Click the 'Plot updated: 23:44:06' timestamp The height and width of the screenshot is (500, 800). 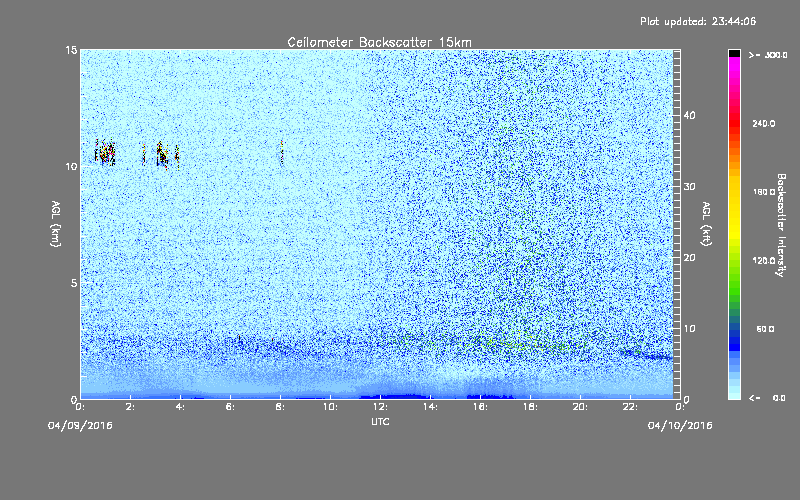[698, 21]
